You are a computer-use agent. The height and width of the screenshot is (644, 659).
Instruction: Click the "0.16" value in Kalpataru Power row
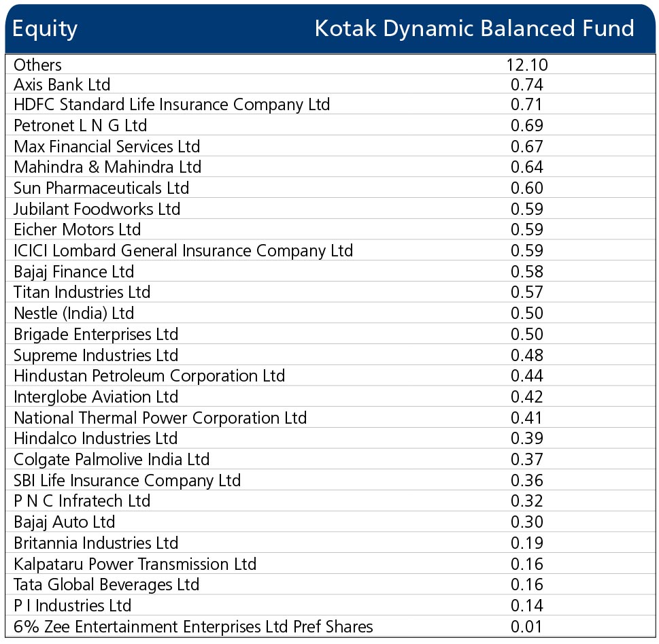pyautogui.click(x=527, y=564)
